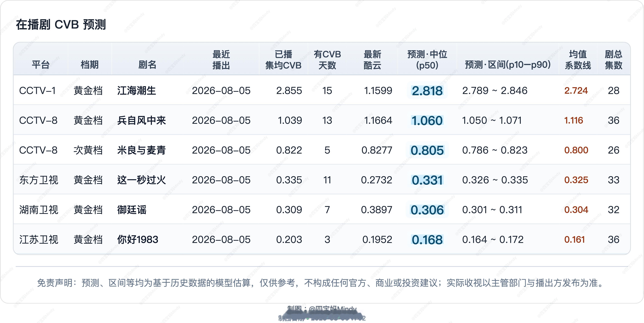Click the episode total 32 for 御廷谣

(x=614, y=210)
